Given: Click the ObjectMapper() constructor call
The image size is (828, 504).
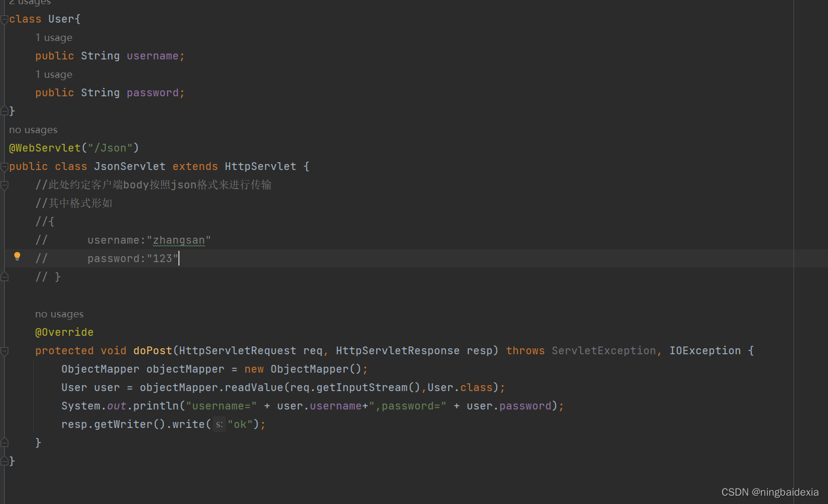Looking at the screenshot, I should (316, 369).
